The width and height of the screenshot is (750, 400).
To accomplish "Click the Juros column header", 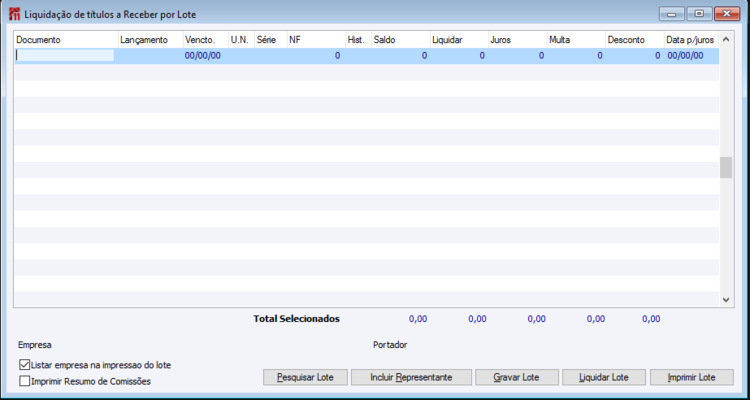I will (x=518, y=40).
